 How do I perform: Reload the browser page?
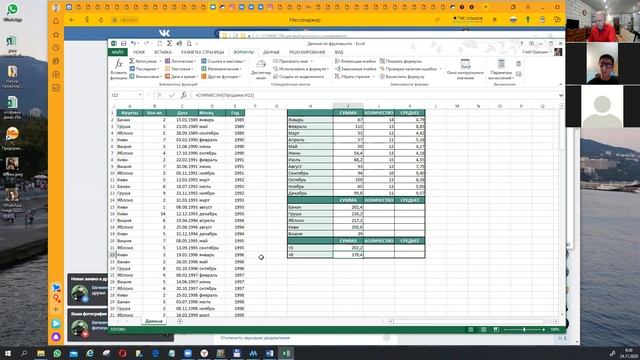pyautogui.click(x=101, y=20)
